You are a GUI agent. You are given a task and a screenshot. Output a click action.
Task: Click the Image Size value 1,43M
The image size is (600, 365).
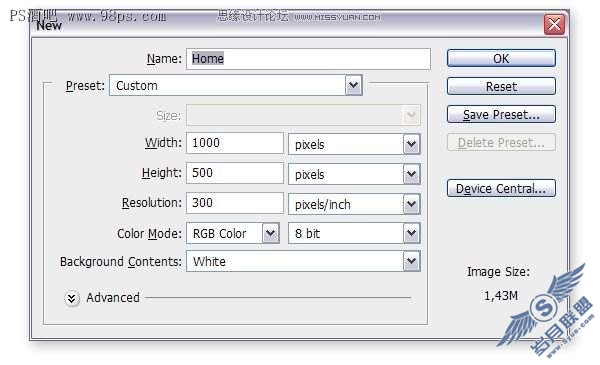point(501,295)
